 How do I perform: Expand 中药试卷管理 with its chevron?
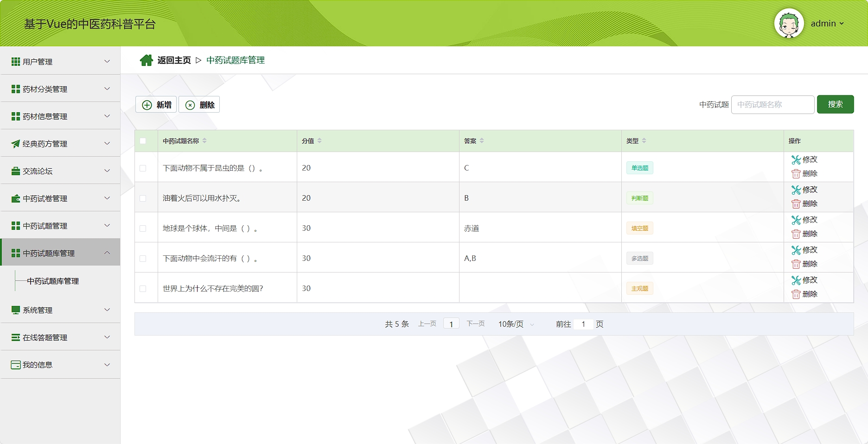[107, 198]
